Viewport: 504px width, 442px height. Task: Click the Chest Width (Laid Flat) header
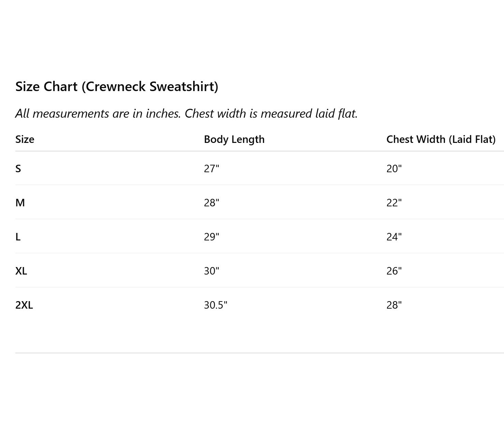[441, 139]
